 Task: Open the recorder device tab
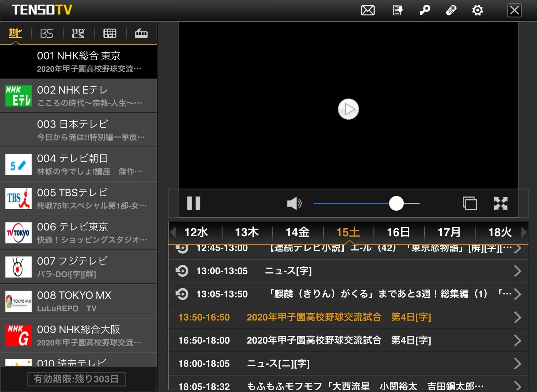click(141, 34)
